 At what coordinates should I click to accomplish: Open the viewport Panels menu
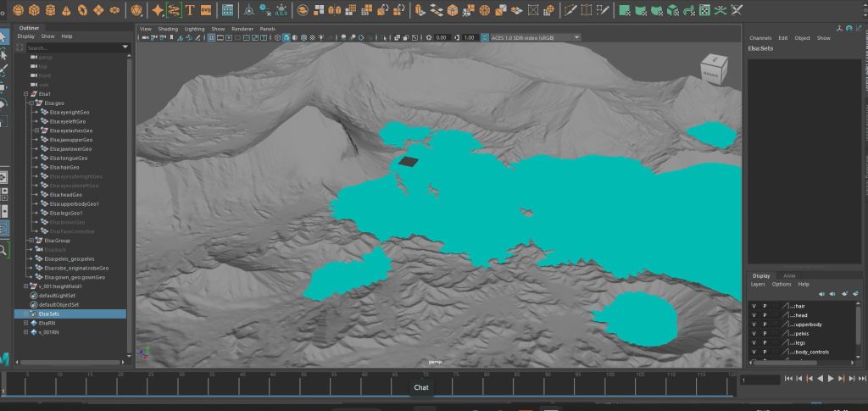coord(267,29)
